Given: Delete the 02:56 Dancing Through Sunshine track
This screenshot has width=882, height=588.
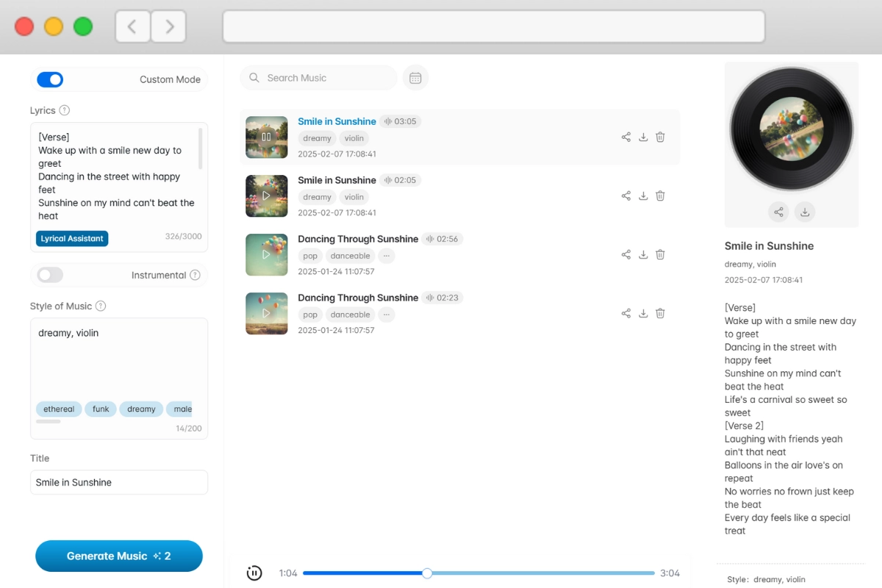Looking at the screenshot, I should pos(660,254).
